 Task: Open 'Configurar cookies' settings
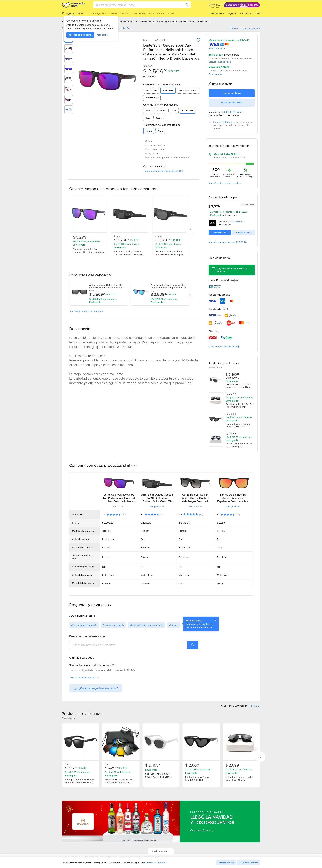coord(249,863)
